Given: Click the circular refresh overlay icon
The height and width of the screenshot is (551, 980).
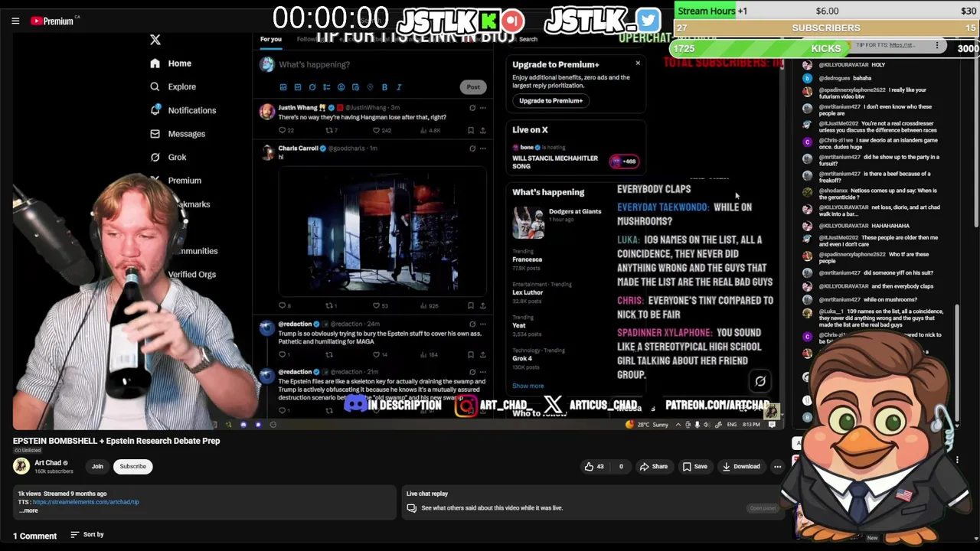Looking at the screenshot, I should (x=760, y=381).
